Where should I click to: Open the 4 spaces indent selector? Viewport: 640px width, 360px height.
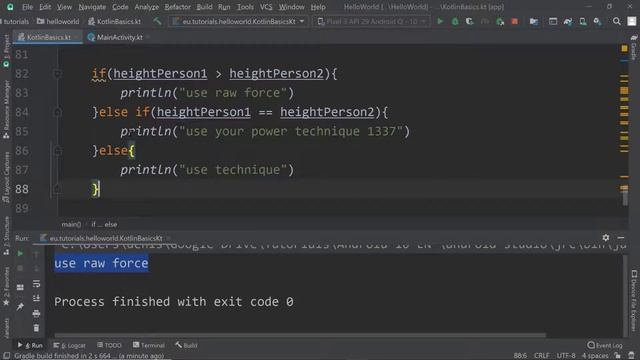point(595,356)
